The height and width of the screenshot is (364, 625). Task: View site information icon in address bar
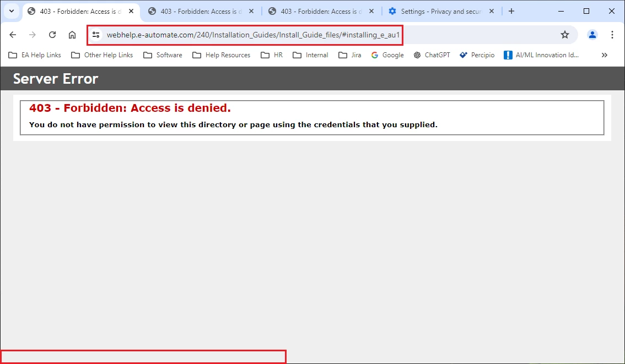click(x=96, y=35)
